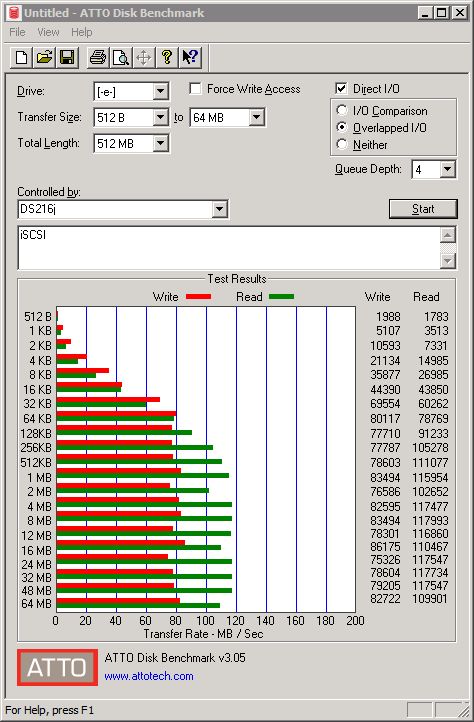This screenshot has width=474, height=722.
Task: Click the Transfer Rate - MB / Sec axis label
Action: point(203,634)
